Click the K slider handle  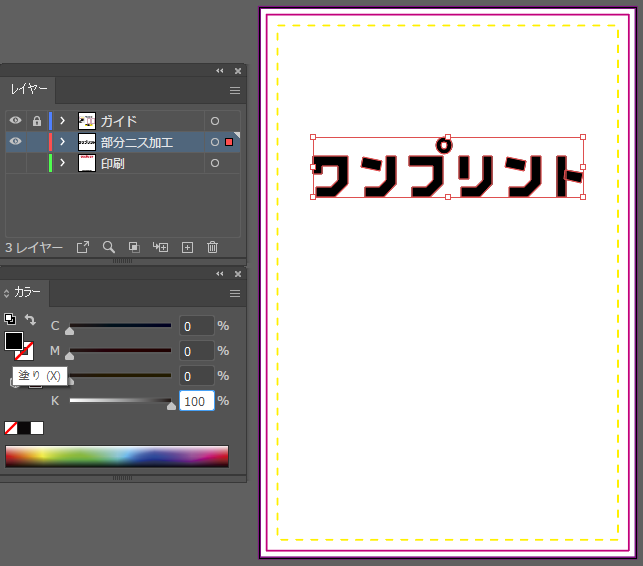click(171, 405)
